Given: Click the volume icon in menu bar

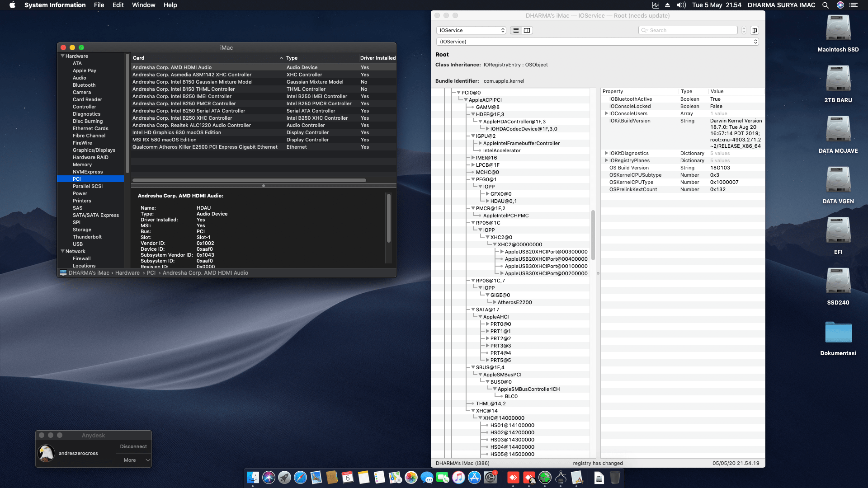Looking at the screenshot, I should point(681,5).
